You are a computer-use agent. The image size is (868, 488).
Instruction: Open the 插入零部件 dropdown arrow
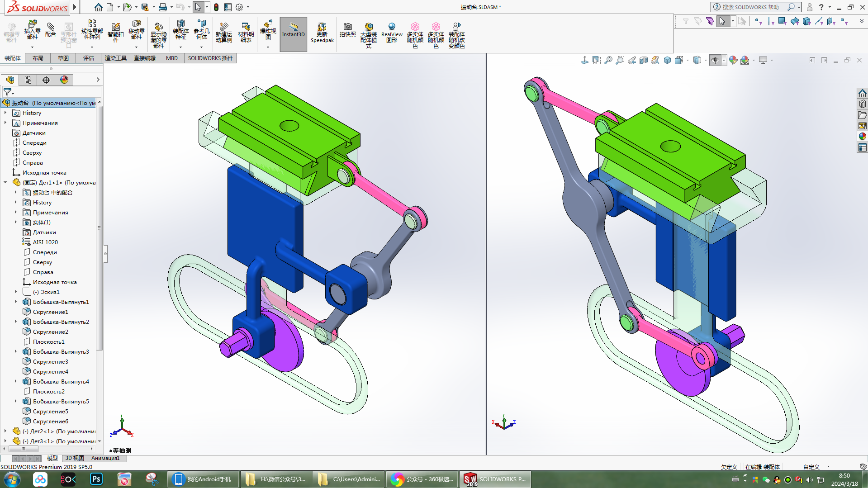(x=32, y=47)
